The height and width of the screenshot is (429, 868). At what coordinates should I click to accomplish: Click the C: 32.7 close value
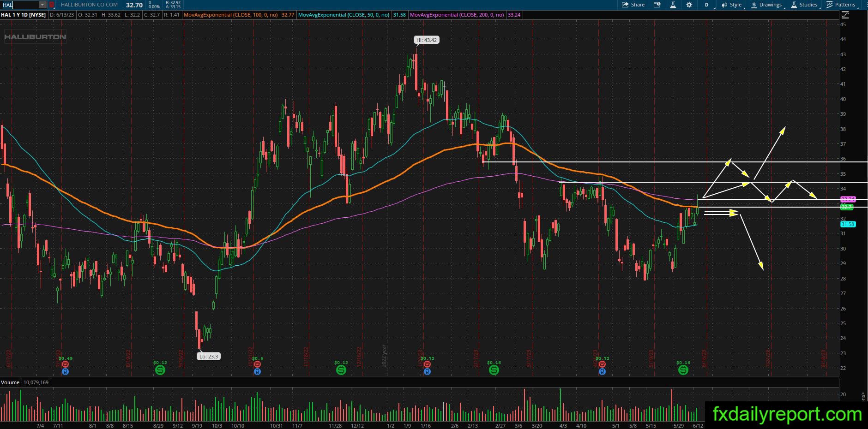tap(152, 15)
